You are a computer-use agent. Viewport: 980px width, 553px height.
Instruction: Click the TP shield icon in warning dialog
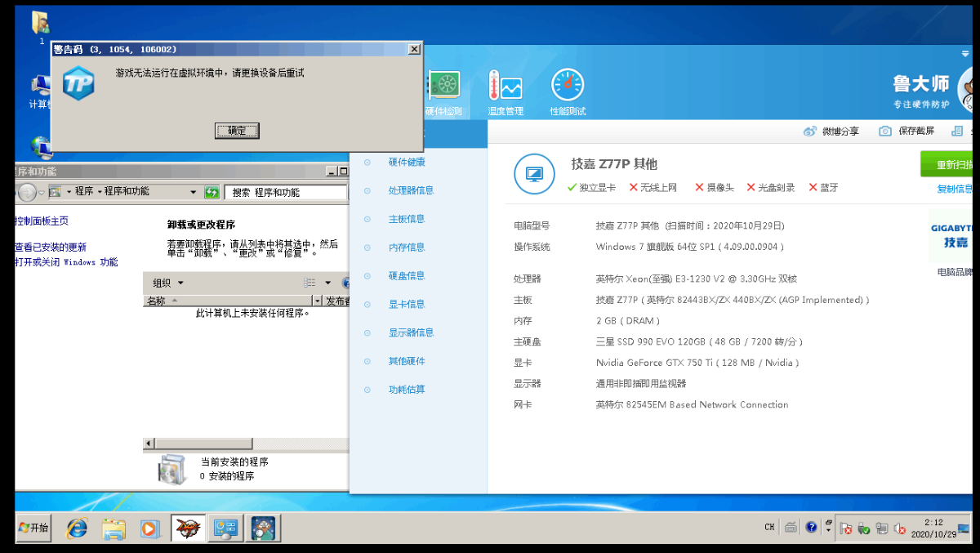(x=78, y=83)
